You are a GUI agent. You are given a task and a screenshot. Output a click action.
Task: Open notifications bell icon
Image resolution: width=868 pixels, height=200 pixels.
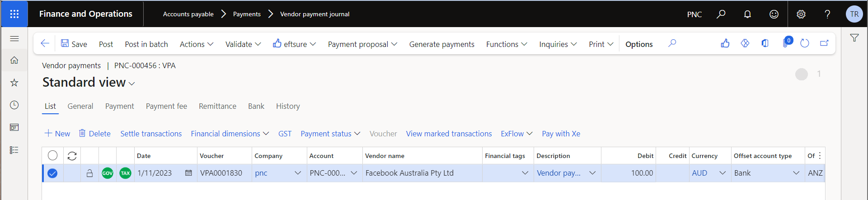[x=747, y=14]
